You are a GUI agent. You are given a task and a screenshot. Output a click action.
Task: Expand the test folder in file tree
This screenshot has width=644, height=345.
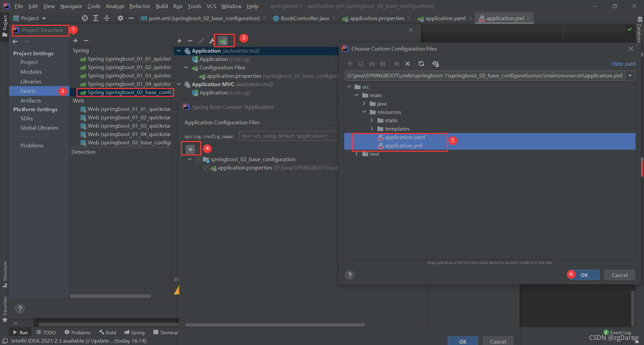[357, 154]
